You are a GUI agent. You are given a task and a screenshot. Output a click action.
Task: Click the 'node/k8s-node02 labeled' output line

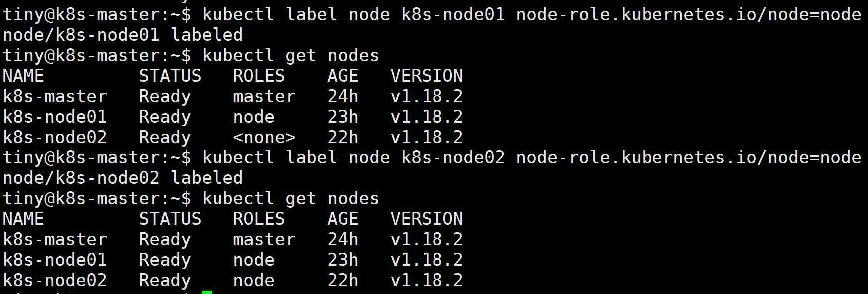(x=123, y=178)
